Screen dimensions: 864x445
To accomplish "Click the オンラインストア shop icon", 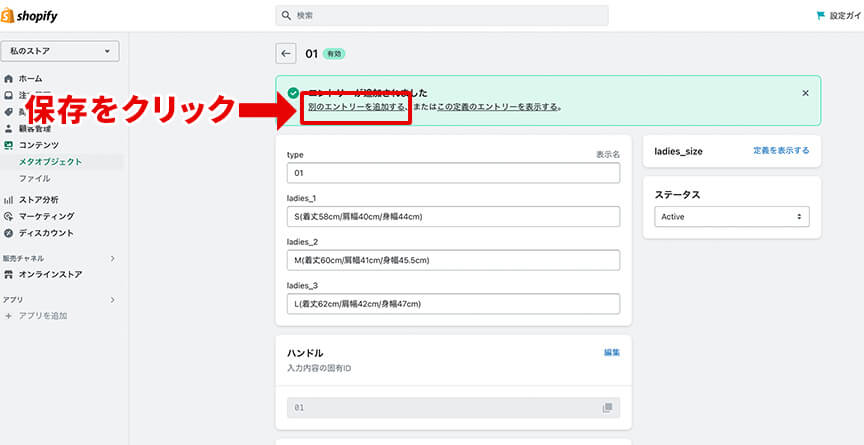I will tap(8, 274).
